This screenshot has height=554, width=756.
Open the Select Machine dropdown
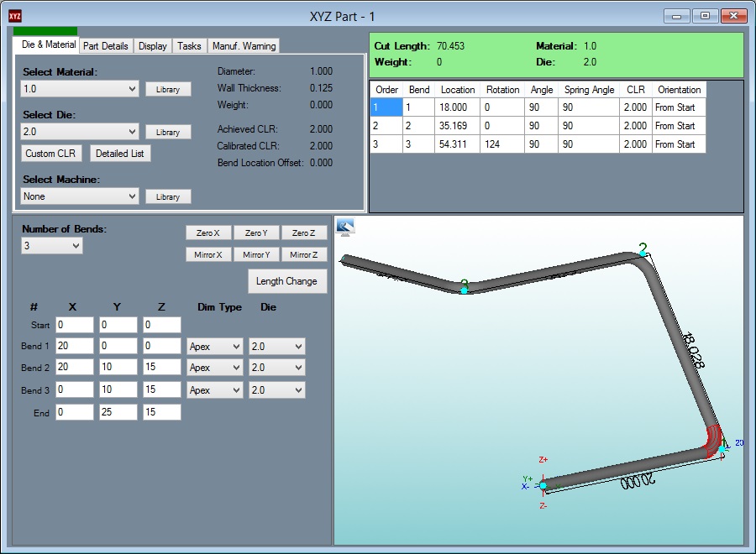80,196
